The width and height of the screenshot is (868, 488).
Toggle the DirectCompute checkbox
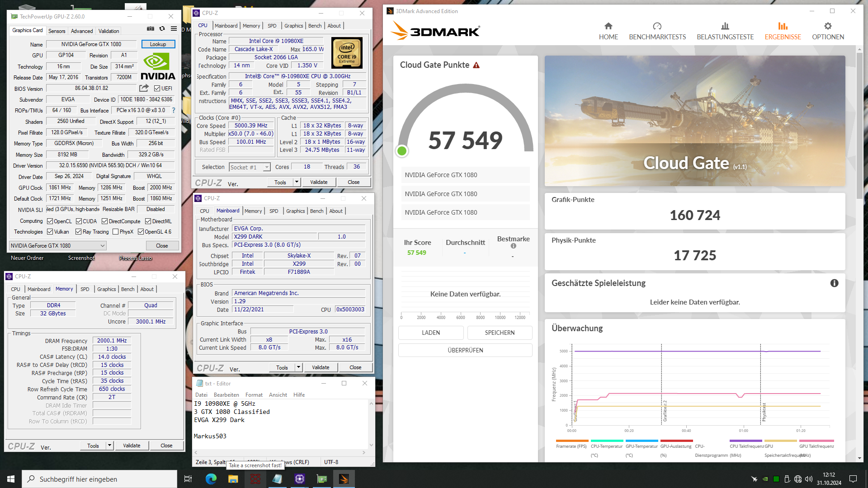point(104,221)
